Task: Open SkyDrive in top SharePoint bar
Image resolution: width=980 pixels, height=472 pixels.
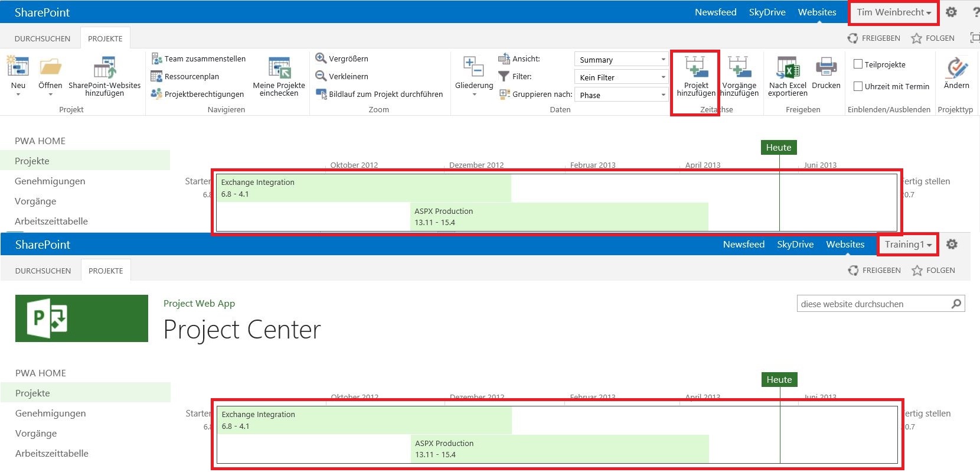Action: [767, 12]
